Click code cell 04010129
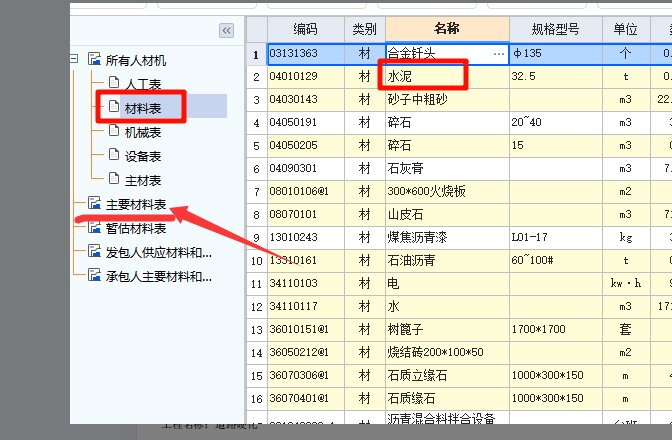 coord(306,77)
